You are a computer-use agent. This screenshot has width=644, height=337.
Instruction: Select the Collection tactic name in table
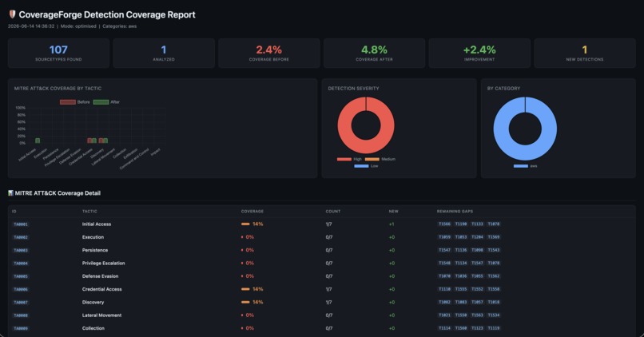(93, 328)
